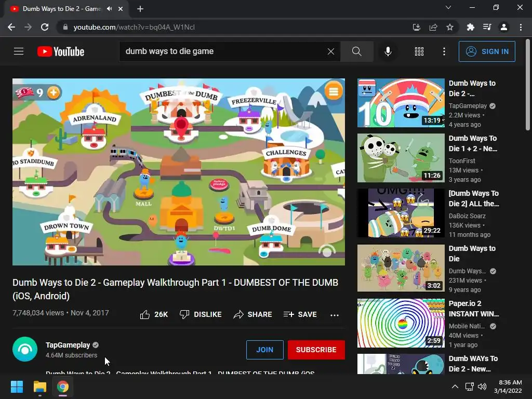Like the video with thumbs up
This screenshot has width=532, height=399.
coord(154,314)
